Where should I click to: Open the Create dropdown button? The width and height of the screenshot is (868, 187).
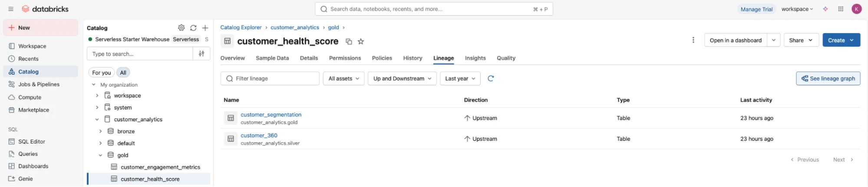click(841, 40)
